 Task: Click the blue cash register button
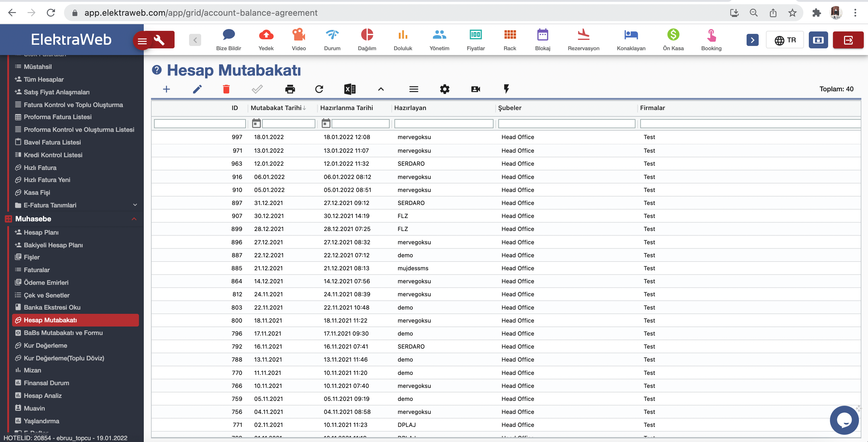(818, 40)
